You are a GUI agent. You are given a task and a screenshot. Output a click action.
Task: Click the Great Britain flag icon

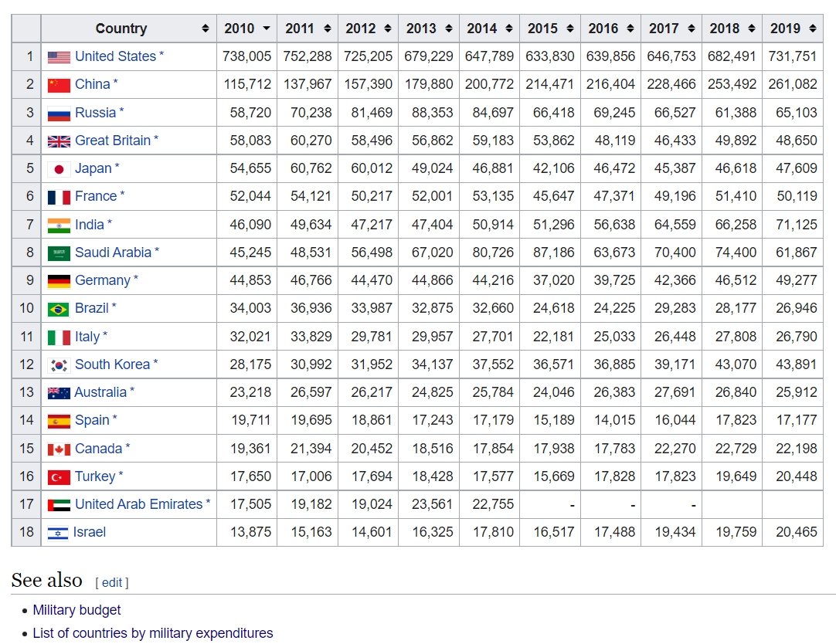click(x=59, y=141)
